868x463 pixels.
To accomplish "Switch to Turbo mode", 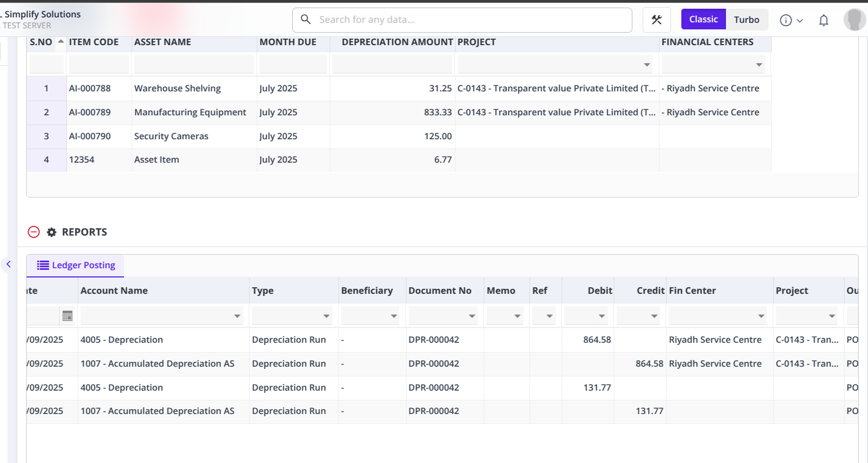I will [x=746, y=20].
